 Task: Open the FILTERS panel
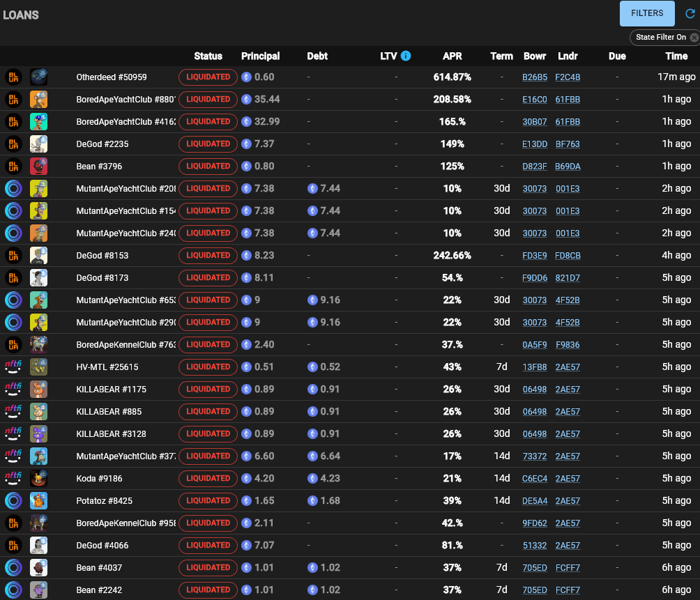[x=647, y=13]
